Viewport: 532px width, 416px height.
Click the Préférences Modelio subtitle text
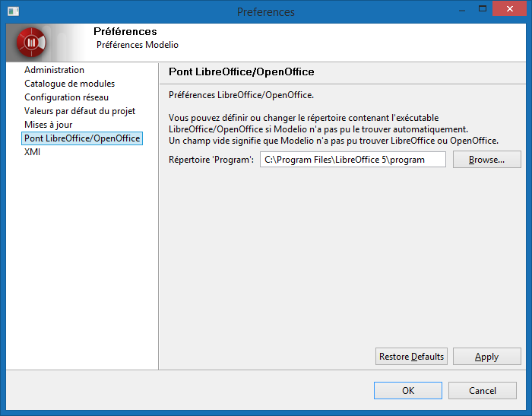[138, 45]
